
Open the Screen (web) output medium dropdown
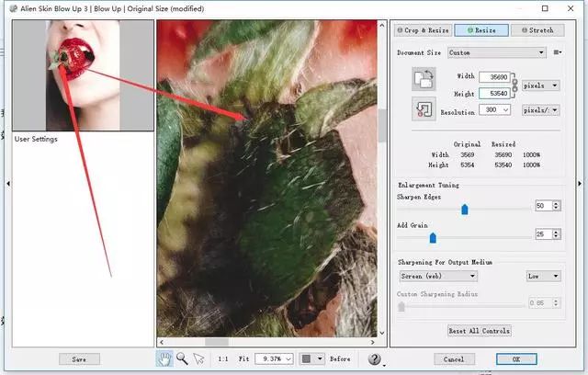pos(438,276)
